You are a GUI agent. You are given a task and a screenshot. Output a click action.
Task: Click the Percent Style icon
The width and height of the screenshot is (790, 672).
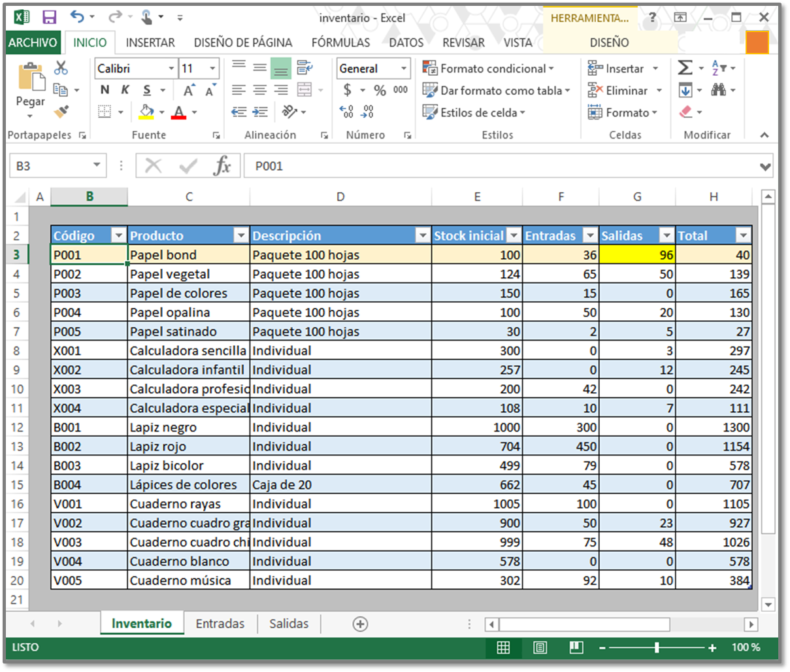[x=380, y=90]
